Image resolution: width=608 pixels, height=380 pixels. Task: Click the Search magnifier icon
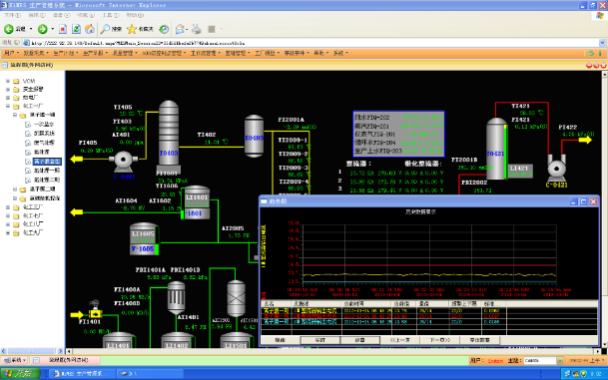tap(105, 29)
